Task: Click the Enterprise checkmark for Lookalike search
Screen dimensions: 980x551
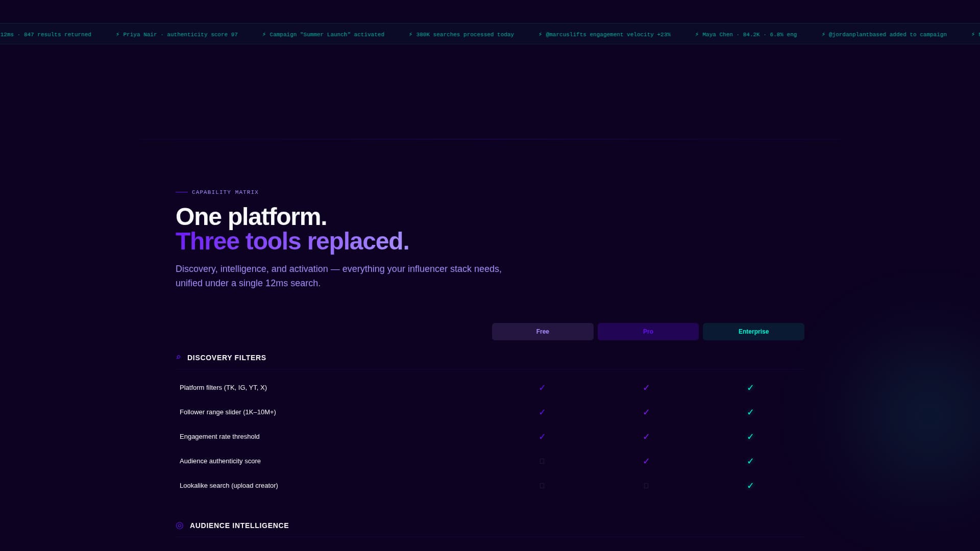Action: 750,486
